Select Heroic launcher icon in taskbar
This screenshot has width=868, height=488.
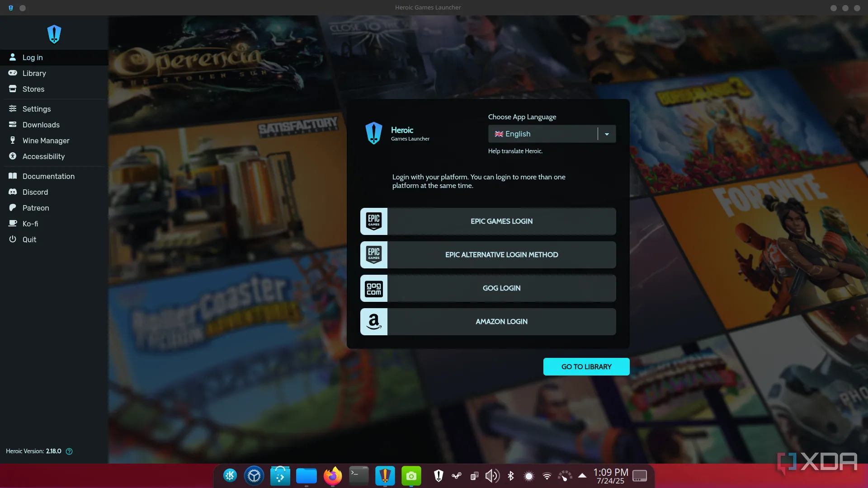pyautogui.click(x=385, y=476)
